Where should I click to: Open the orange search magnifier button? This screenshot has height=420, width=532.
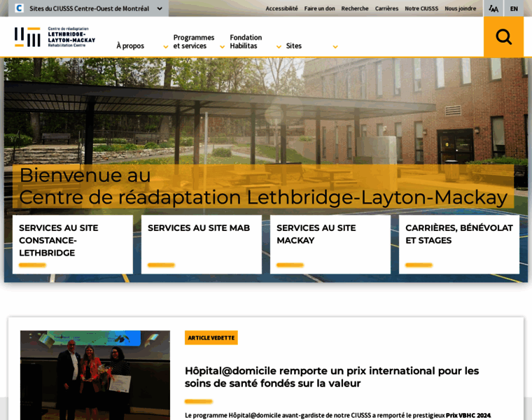pyautogui.click(x=503, y=37)
